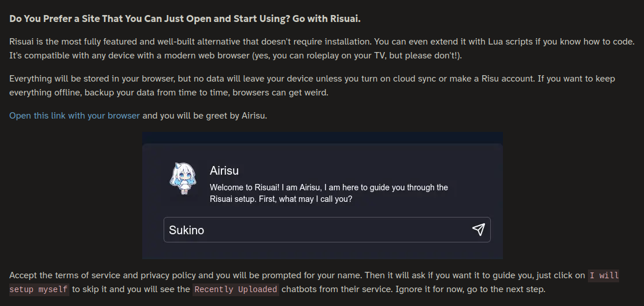The height and width of the screenshot is (306, 644).
Task: Click the dark top band of the screenshot
Action: tap(323, 138)
